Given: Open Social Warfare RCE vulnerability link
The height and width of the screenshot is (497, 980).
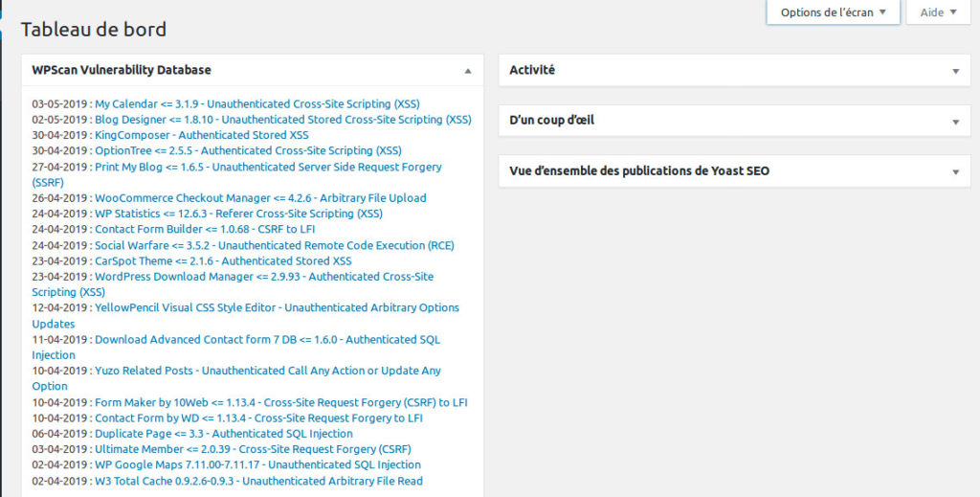Looking at the screenshot, I should click(x=275, y=246).
